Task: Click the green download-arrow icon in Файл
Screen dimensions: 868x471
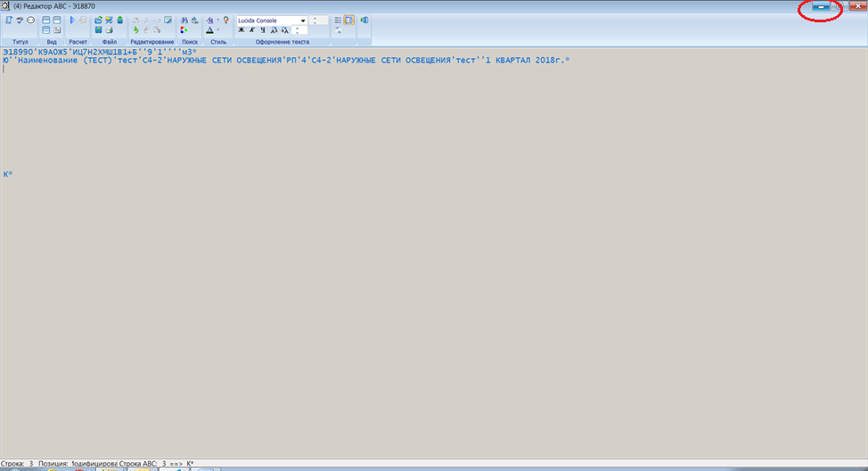Action: [119, 20]
